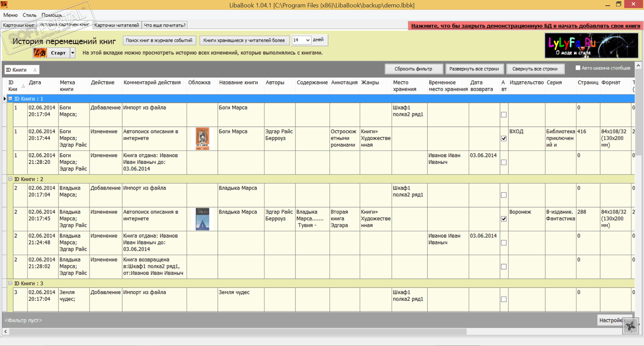Select the Вторая книга Эдгара annotation cell

[x=344, y=219]
